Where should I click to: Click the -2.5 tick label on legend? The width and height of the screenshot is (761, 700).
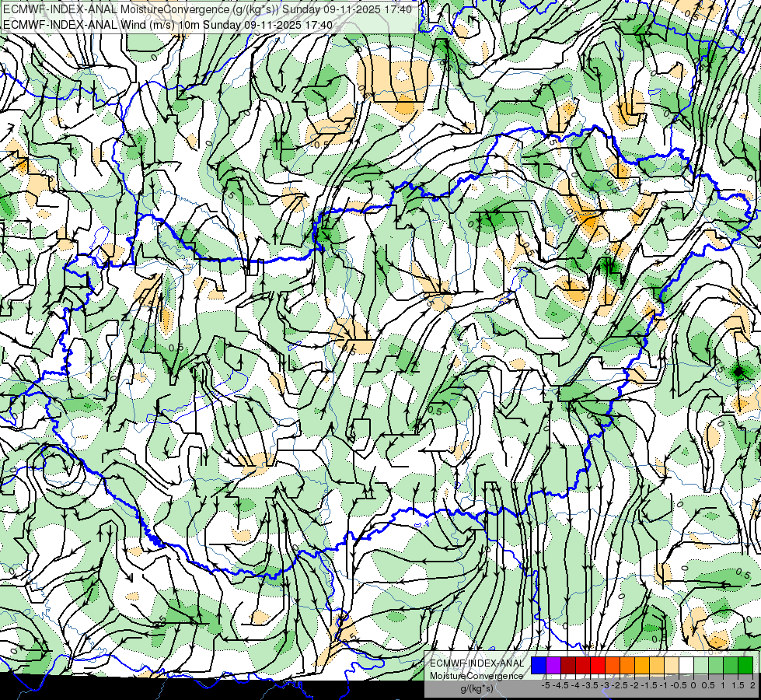[620, 685]
